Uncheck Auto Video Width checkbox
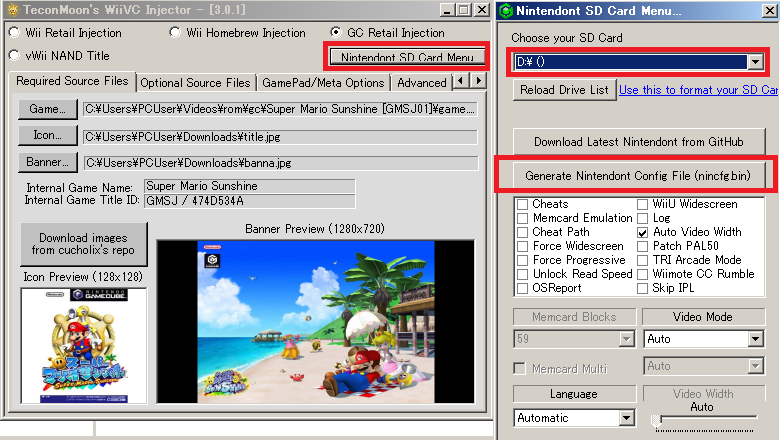This screenshot has height=440, width=780. (x=643, y=232)
